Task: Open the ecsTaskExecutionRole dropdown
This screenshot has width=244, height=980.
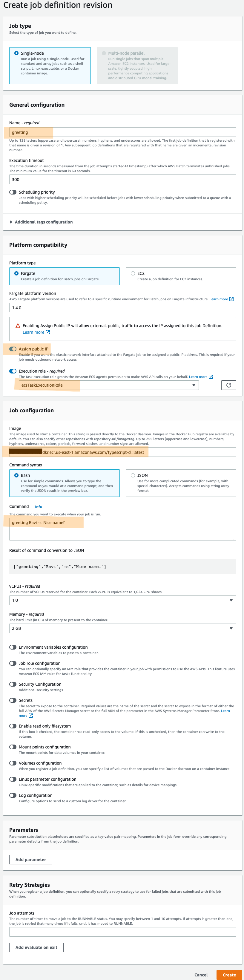Action: tap(109, 385)
